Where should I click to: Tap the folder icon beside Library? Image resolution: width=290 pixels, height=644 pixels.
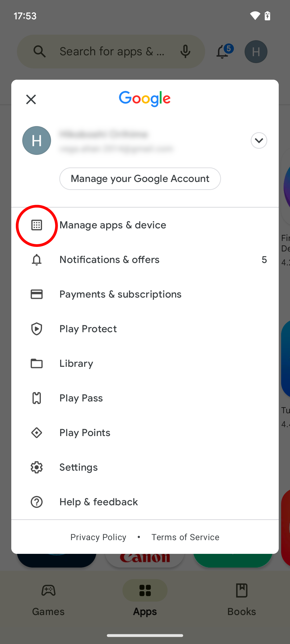coord(37,364)
